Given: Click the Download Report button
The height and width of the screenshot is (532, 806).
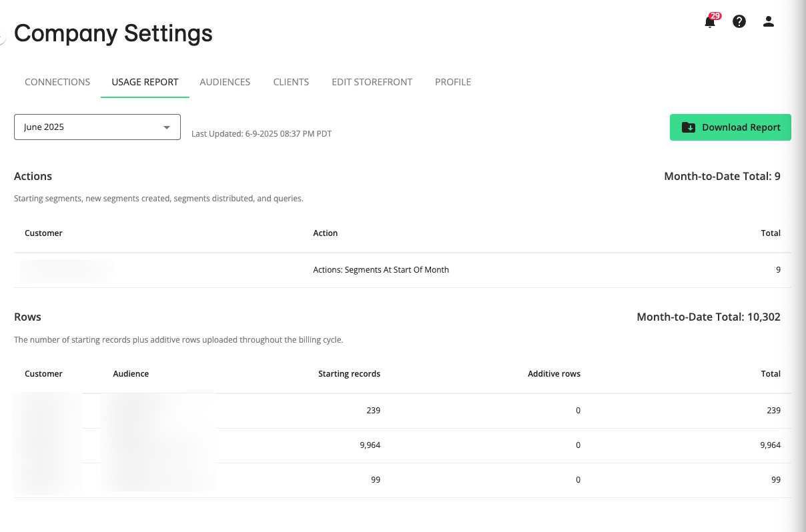Looking at the screenshot, I should tap(731, 127).
